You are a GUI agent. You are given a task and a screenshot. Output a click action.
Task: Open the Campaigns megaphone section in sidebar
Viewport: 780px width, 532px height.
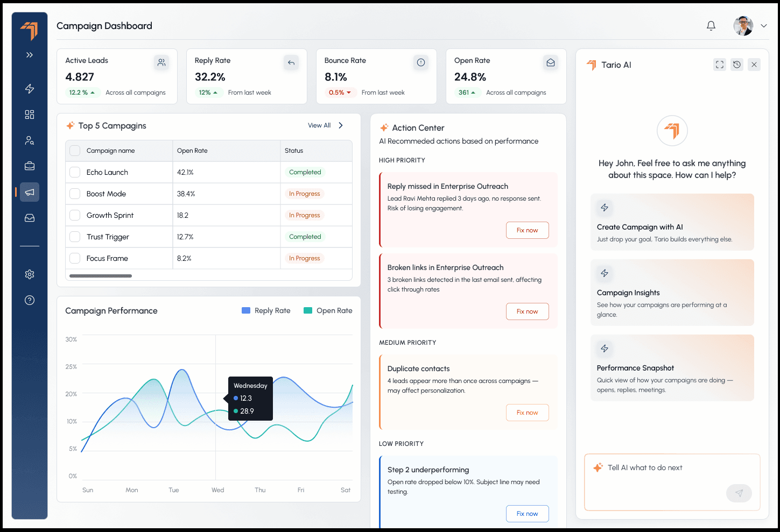30,191
